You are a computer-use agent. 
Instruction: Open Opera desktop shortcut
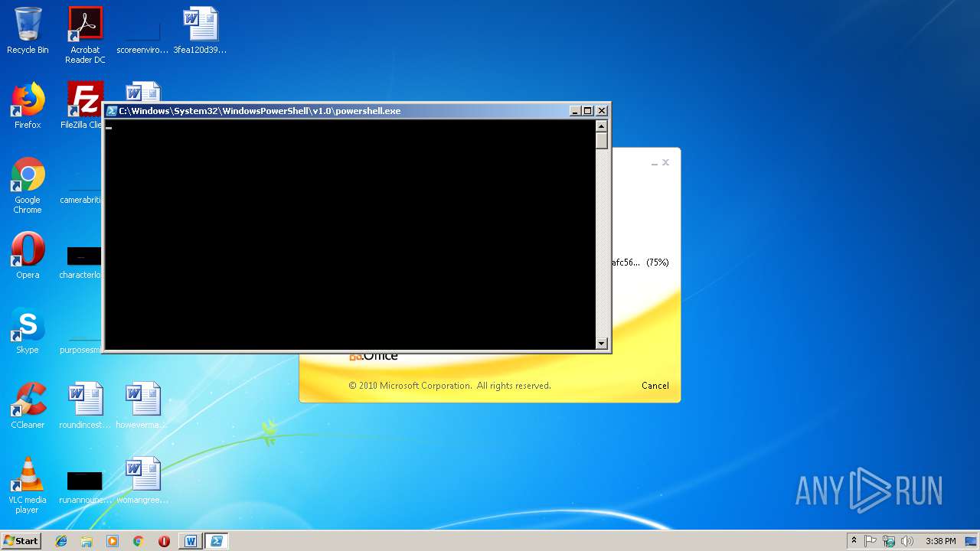[28, 256]
